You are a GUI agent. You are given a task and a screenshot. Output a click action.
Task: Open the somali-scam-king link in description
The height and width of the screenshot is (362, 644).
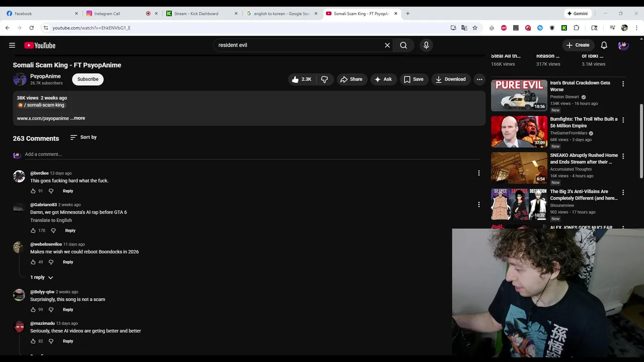[41, 105]
